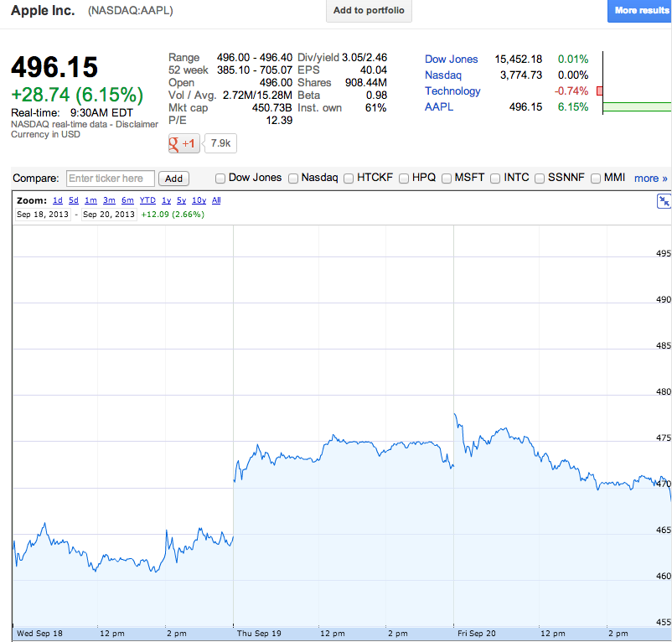
Task: Click the Dow Jones value 15,452.18
Action: (x=518, y=60)
